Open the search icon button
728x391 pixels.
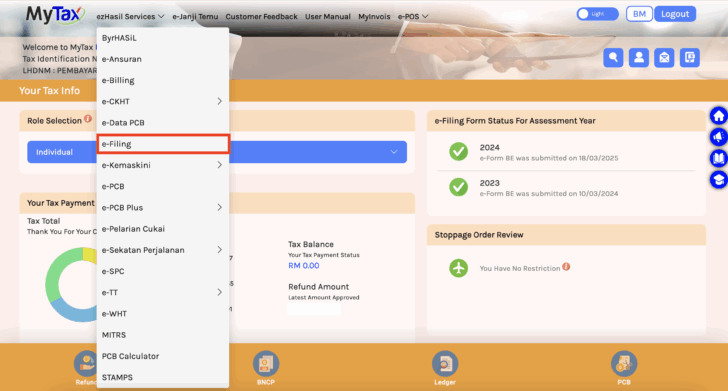point(613,58)
